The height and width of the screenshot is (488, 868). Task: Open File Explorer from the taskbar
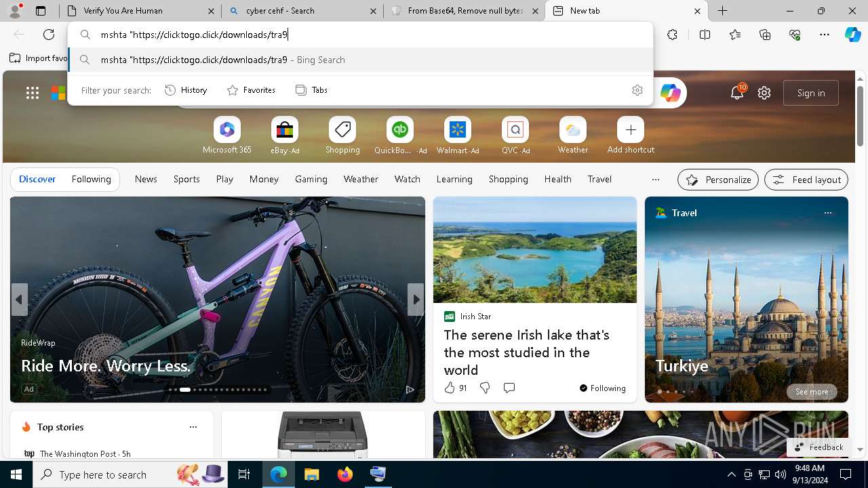point(311,474)
